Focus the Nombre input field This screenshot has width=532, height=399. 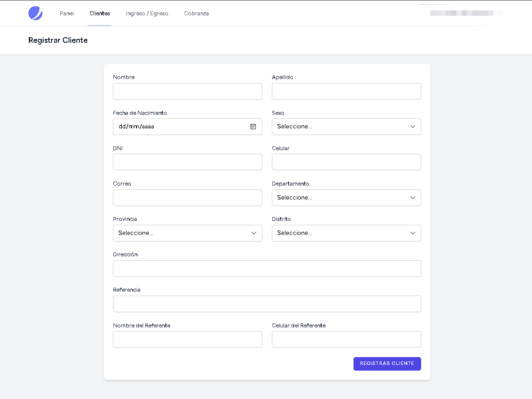188,92
